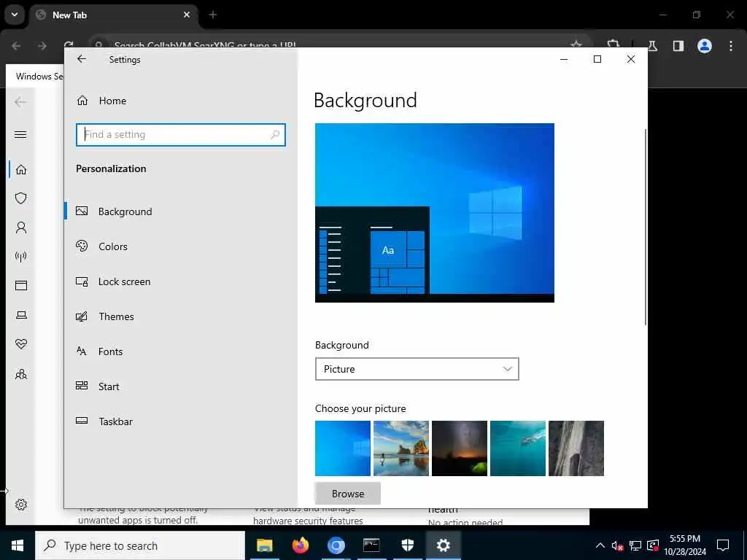The height and width of the screenshot is (560, 747).
Task: Click Settings gear on taskbar
Action: [443, 545]
